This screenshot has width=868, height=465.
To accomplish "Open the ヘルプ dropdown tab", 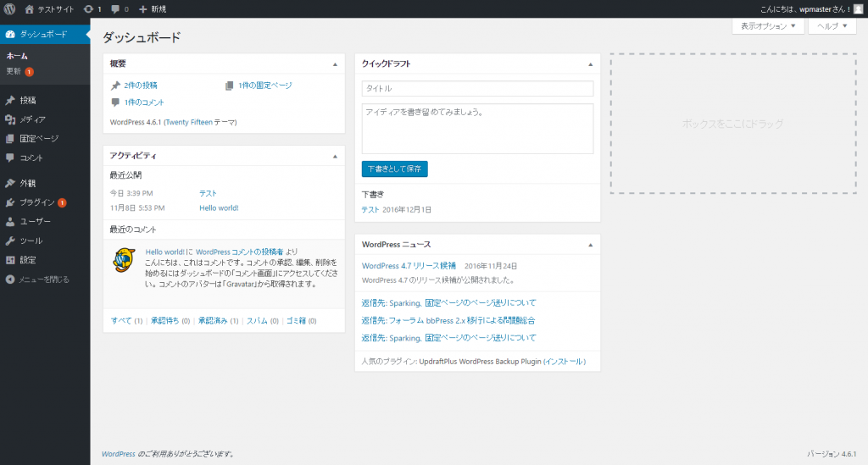I will click(832, 26).
